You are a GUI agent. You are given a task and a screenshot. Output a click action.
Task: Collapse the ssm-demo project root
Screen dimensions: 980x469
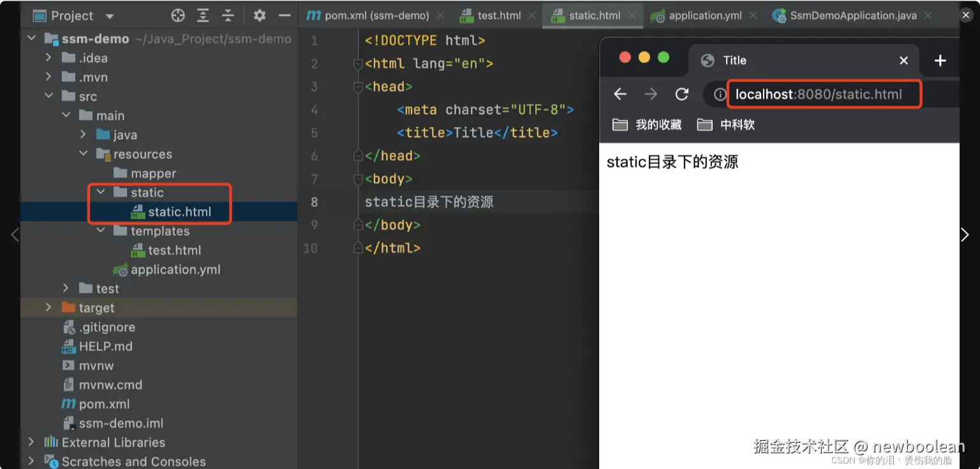(32, 39)
